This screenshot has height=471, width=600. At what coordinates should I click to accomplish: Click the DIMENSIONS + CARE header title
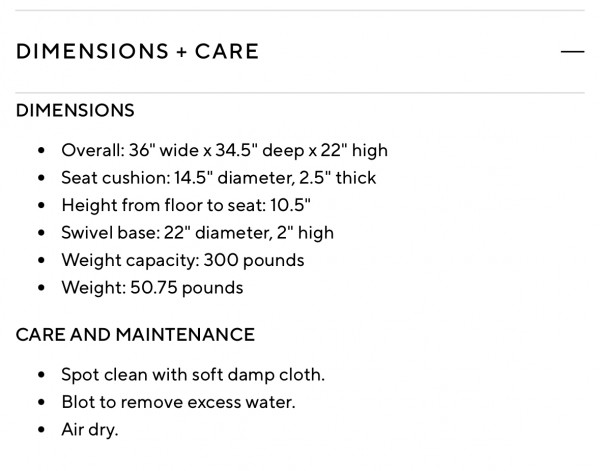[137, 52]
